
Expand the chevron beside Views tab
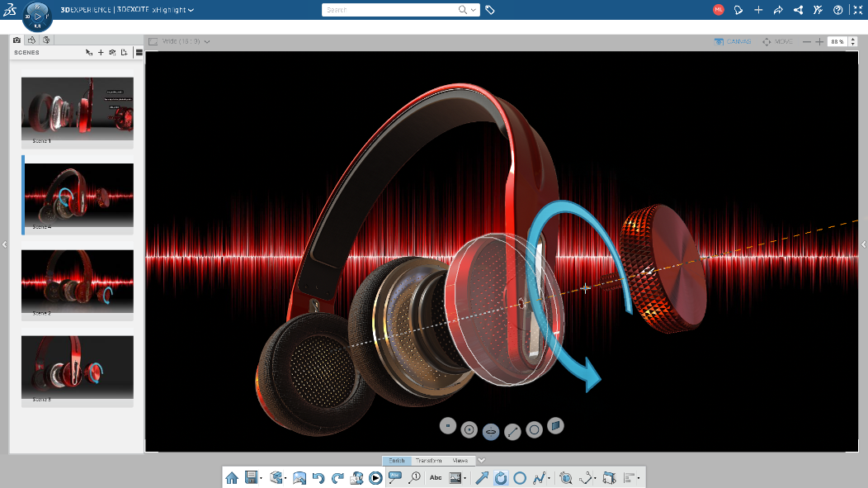point(482,460)
